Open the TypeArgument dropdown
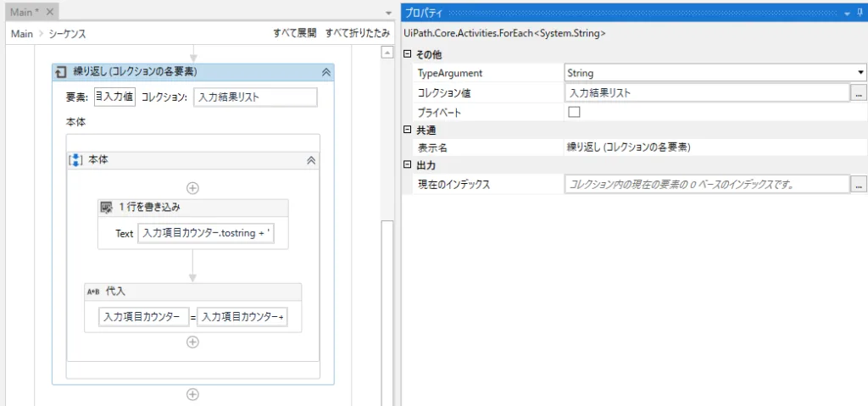This screenshot has height=406, width=868. 860,74
